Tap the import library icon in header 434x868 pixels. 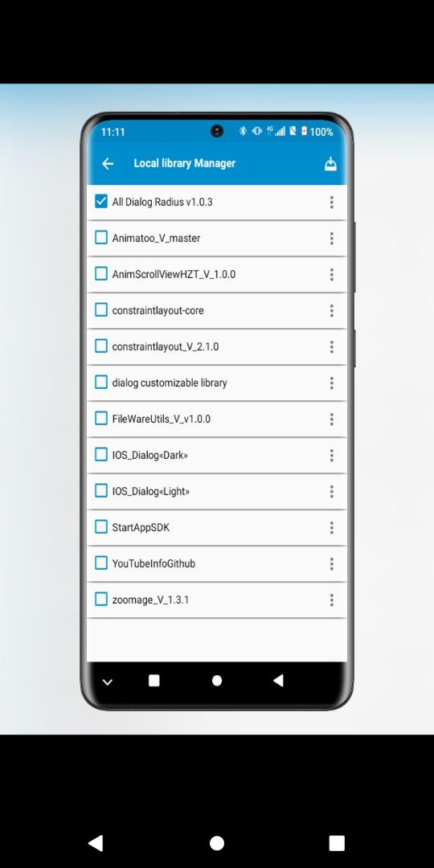click(x=330, y=164)
